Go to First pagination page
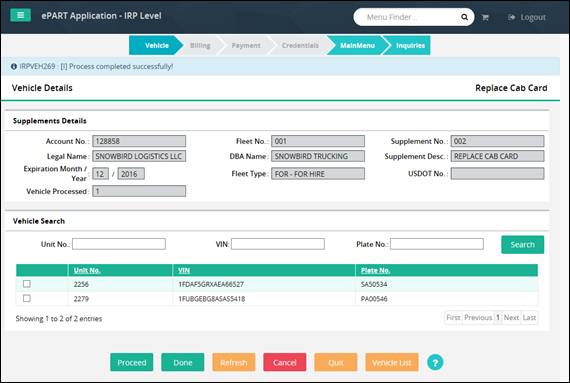 453,318
